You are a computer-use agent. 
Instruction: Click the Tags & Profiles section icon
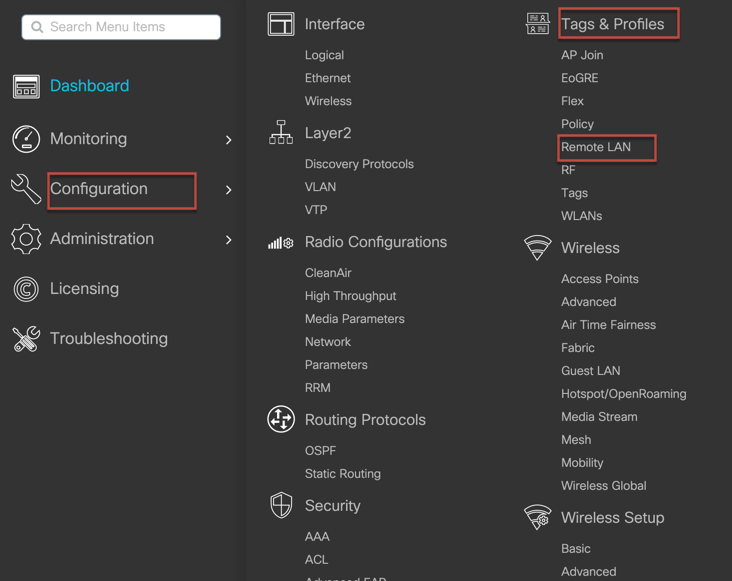tap(537, 23)
